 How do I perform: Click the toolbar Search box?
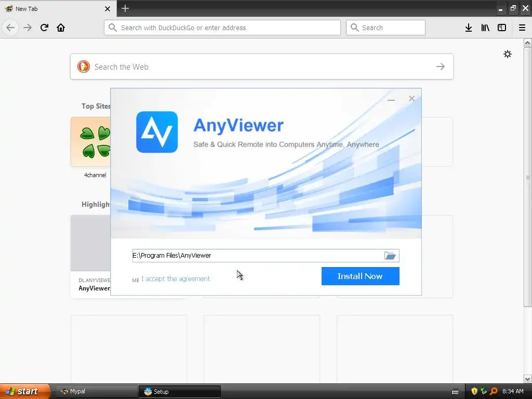pyautogui.click(x=385, y=28)
